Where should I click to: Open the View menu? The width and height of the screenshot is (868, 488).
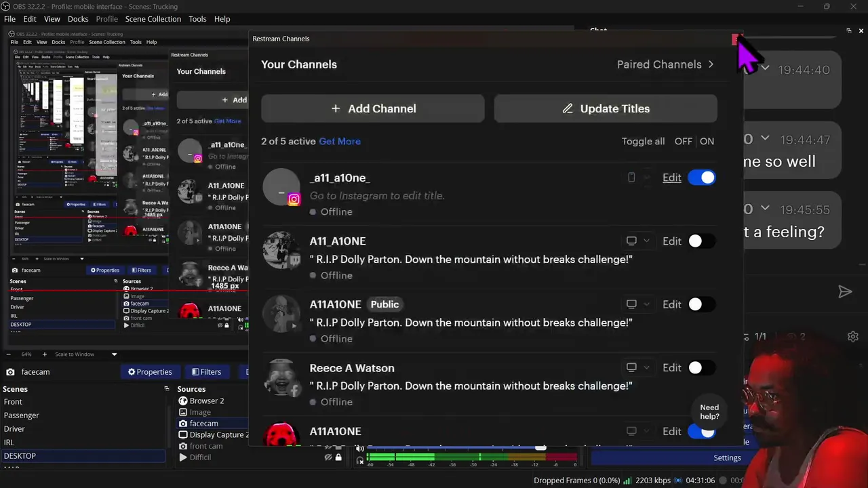pyautogui.click(x=52, y=19)
